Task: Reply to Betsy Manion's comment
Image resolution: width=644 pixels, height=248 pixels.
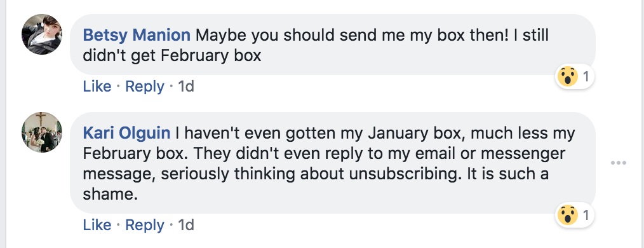Action: click(x=145, y=86)
